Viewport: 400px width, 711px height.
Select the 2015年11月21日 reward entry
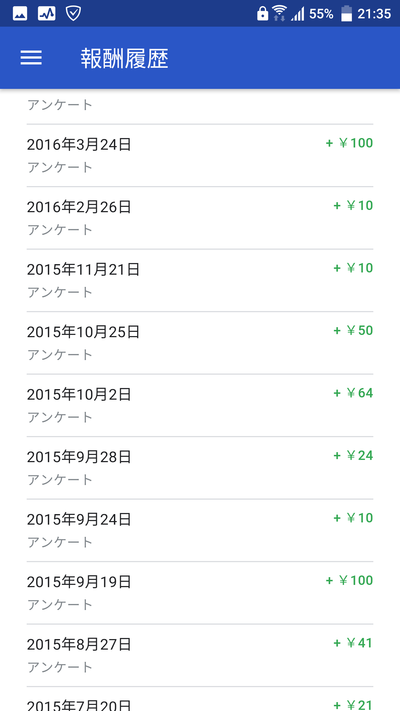pos(200,280)
